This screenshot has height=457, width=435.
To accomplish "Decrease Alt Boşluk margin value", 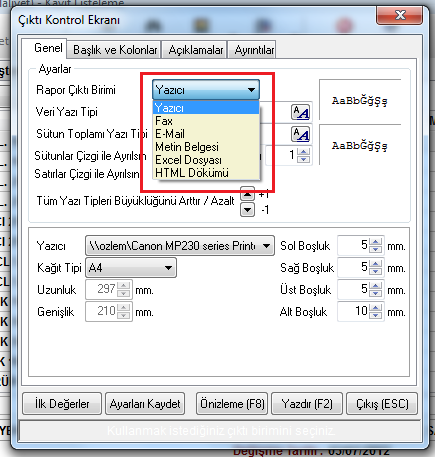I will coord(376,315).
